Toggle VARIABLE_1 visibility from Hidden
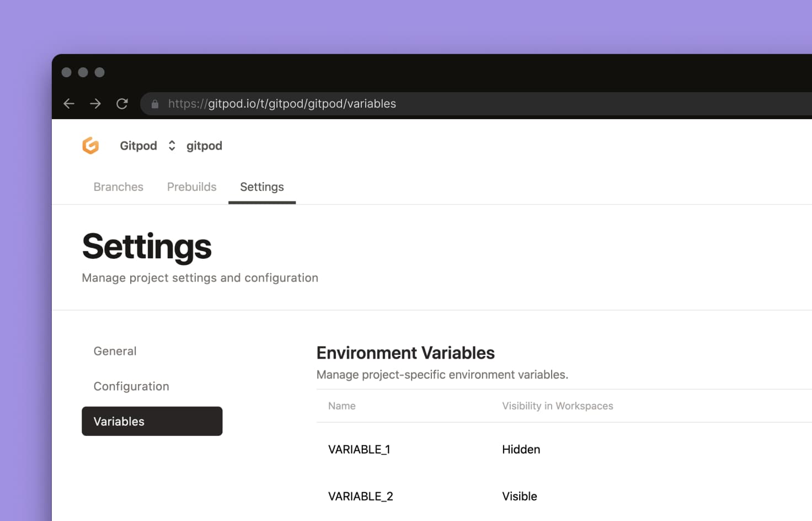The width and height of the screenshot is (812, 521). coord(521,449)
